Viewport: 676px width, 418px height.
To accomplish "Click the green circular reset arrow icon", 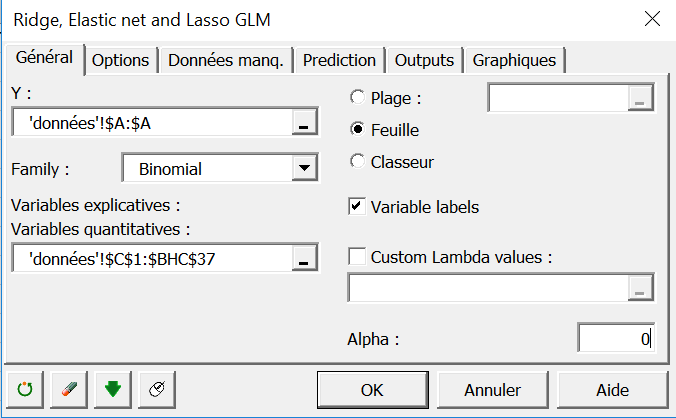I will click(x=25, y=389).
